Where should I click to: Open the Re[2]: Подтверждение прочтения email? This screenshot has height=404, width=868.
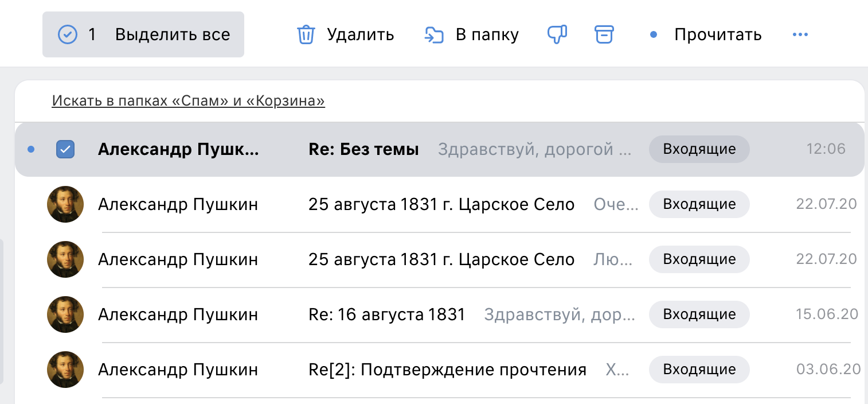click(x=439, y=370)
